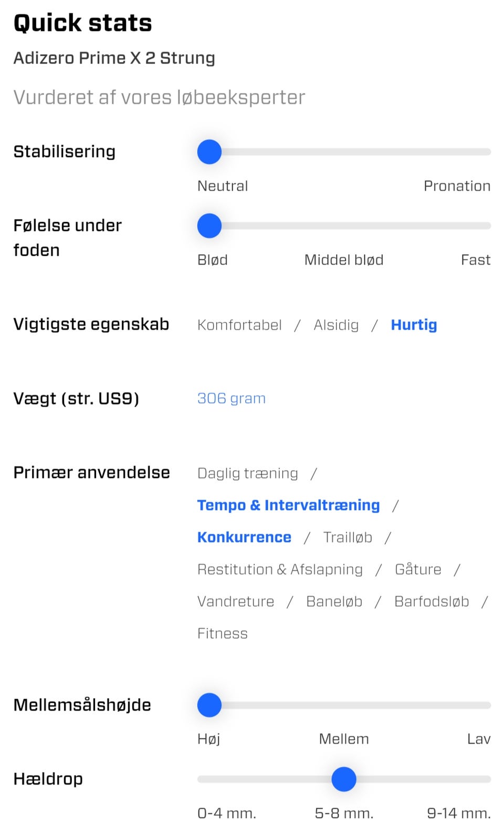Click the Hældrop slider handle
Viewport: 504px width, 831px height.
[x=344, y=779]
